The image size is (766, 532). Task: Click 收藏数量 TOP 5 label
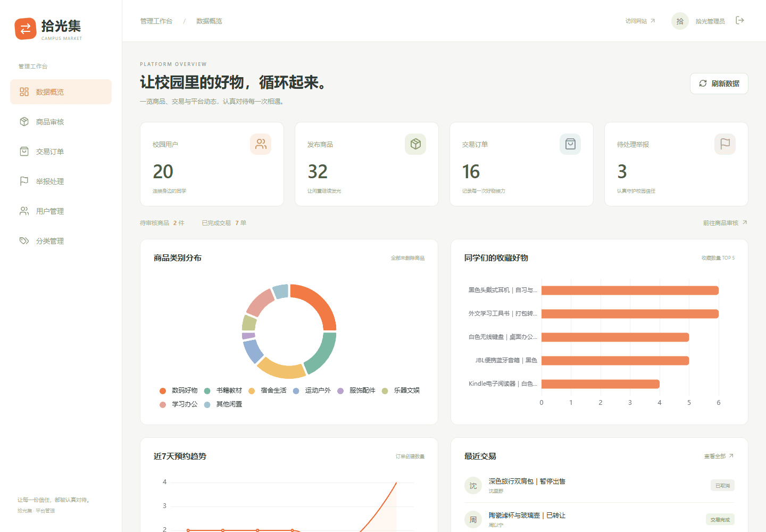[x=718, y=258]
